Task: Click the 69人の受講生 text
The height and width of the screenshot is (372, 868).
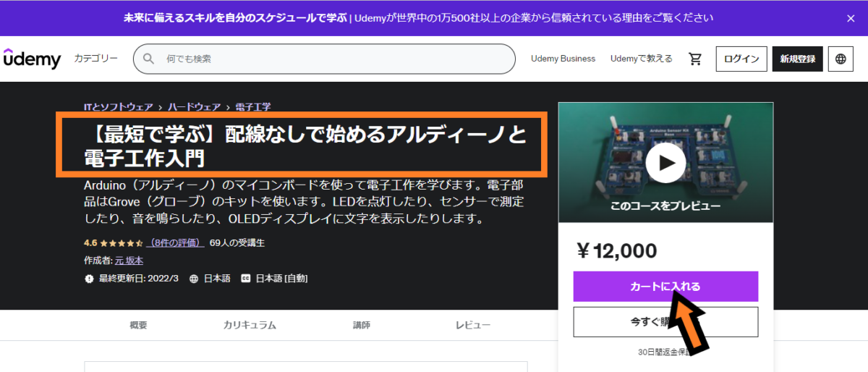Action: coord(237,243)
